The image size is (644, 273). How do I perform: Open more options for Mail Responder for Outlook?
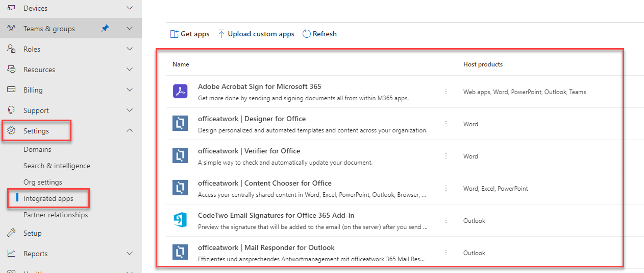pyautogui.click(x=446, y=253)
